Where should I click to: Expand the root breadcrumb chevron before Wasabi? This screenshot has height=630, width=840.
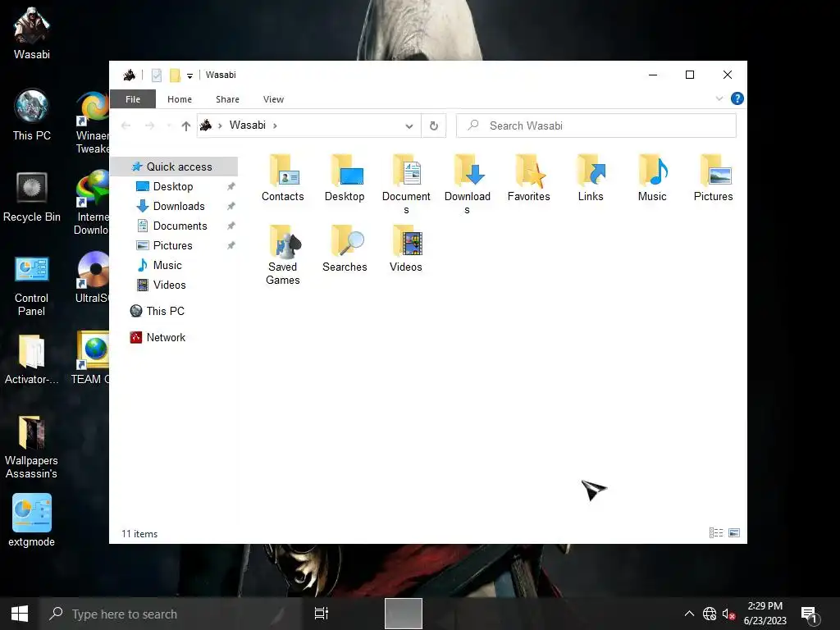click(220, 126)
